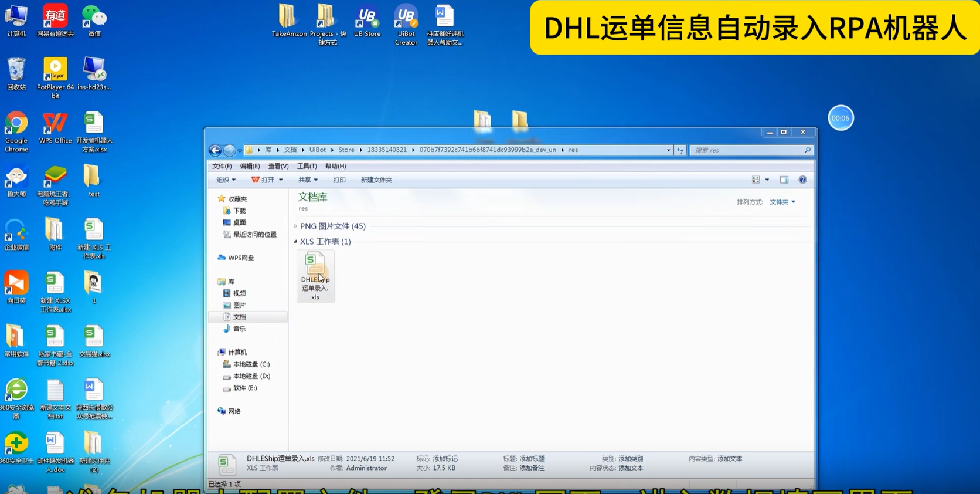This screenshot has width=980, height=494.
Task: Select 本地磁盘 (C:) in navigation pane
Action: tap(251, 364)
